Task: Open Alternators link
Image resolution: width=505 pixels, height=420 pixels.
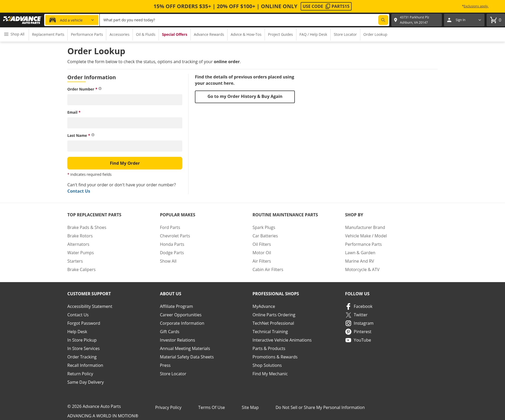Action: pos(78,244)
